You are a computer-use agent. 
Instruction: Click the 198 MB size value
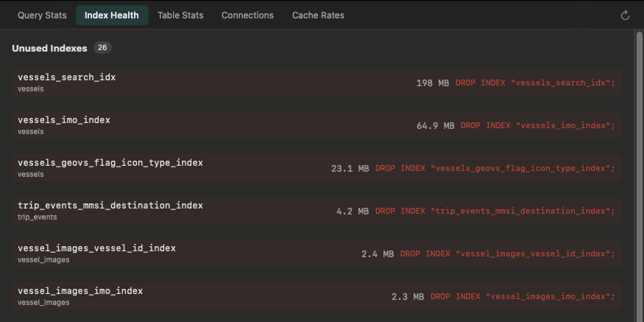tap(433, 83)
